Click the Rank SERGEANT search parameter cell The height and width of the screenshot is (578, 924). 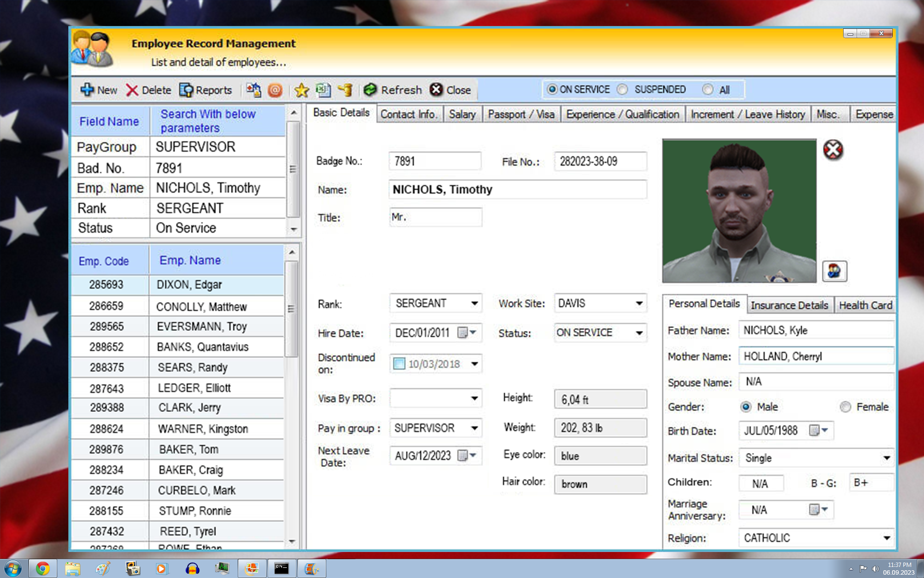tap(218, 208)
